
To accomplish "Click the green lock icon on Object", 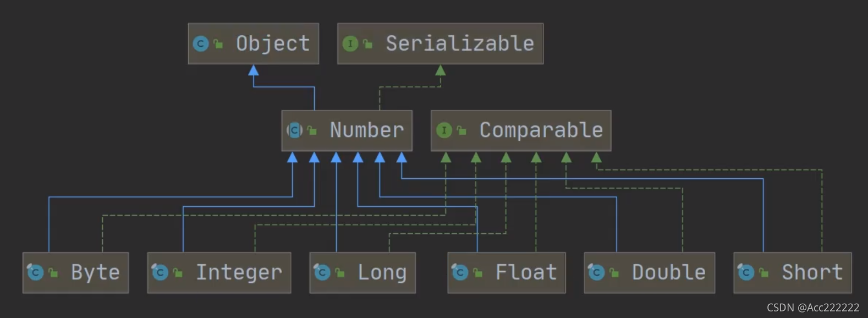I will [x=218, y=44].
